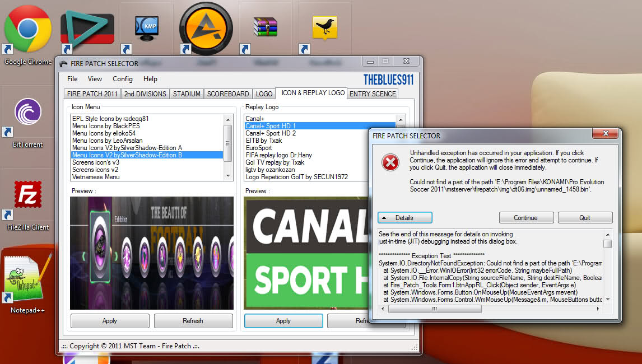Switch to 2nd DIVISIONS tab

point(145,94)
